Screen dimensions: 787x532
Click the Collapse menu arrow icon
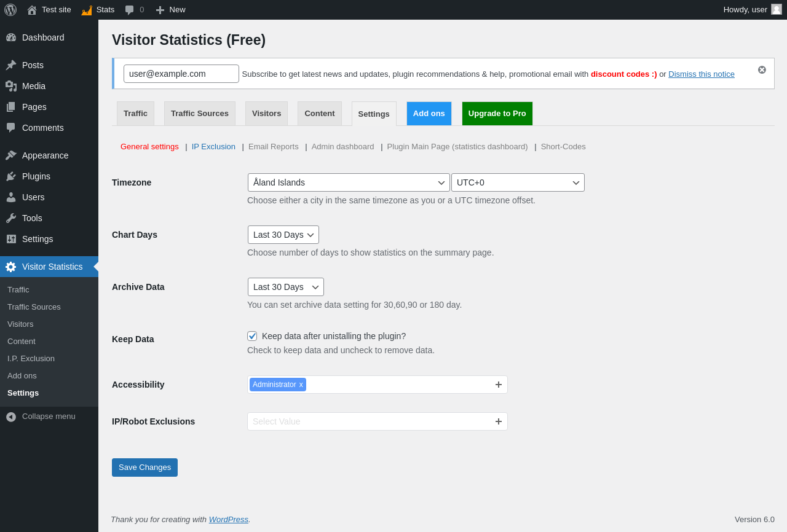click(11, 417)
